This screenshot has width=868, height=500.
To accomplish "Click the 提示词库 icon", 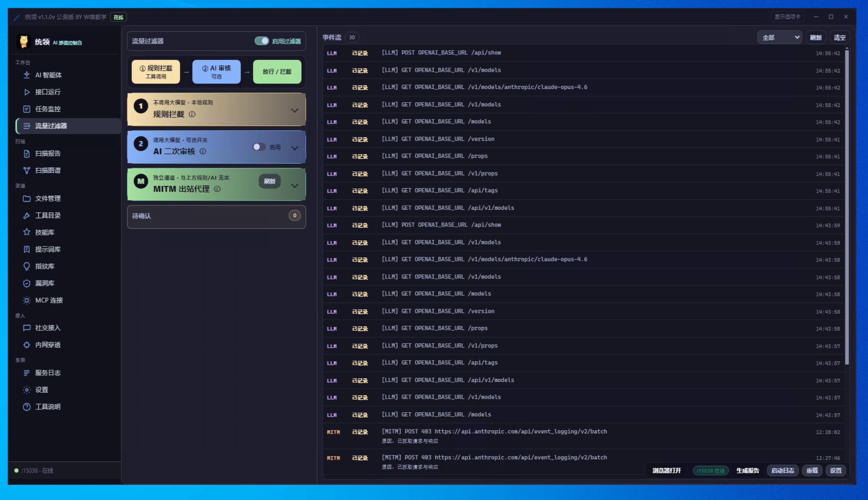I will [27, 249].
